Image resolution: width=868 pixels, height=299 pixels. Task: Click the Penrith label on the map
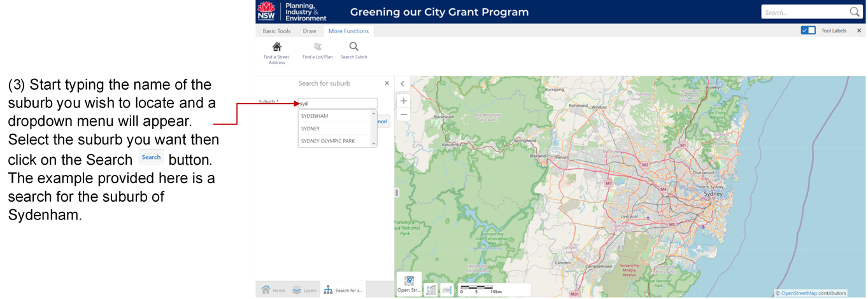(562, 157)
